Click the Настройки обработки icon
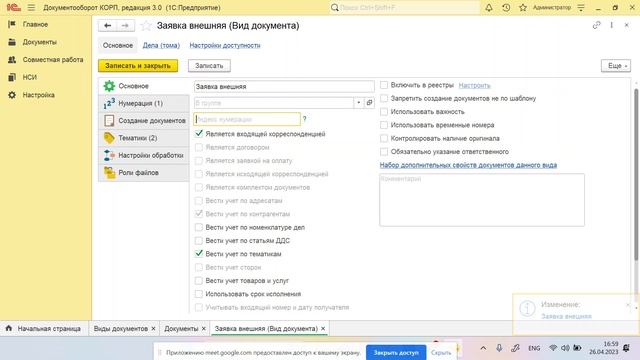 (109, 155)
